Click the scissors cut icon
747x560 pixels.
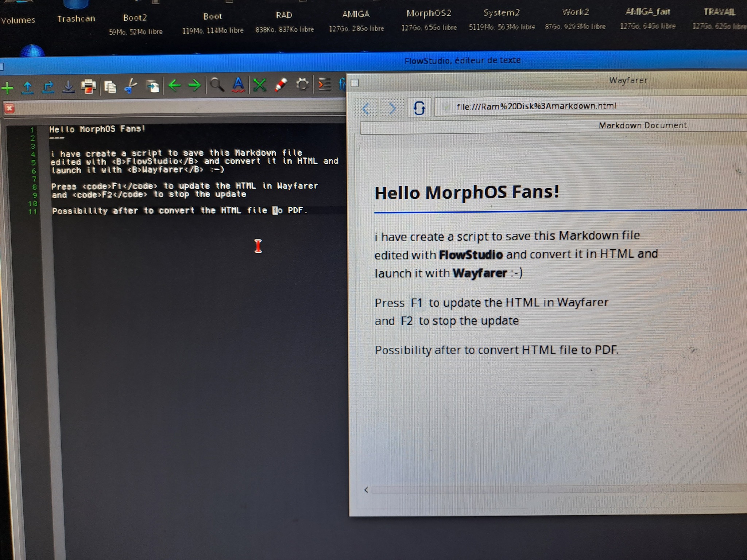131,86
